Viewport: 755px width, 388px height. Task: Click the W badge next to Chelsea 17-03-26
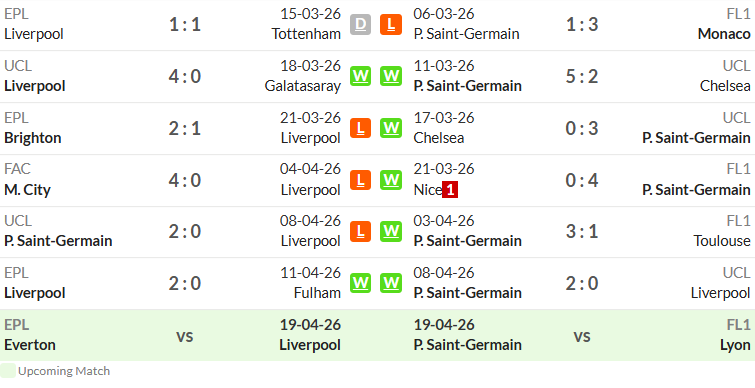[x=391, y=128]
